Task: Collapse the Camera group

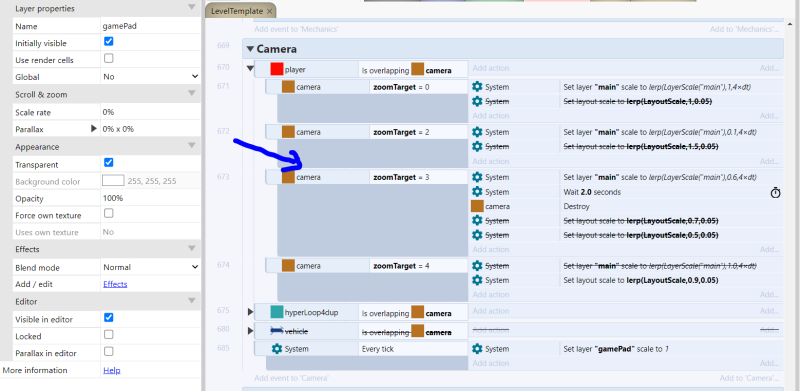Action: [x=250, y=49]
